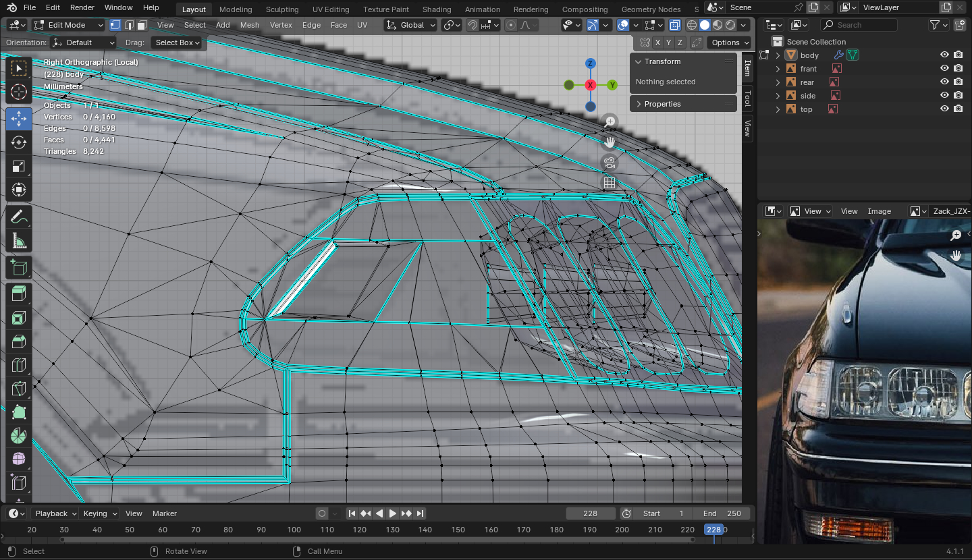Click the End frame field
This screenshot has width=972, height=560.
pyautogui.click(x=722, y=513)
